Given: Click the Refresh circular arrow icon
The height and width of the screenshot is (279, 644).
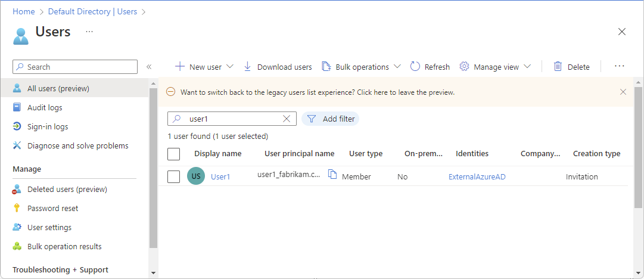Looking at the screenshot, I should pyautogui.click(x=415, y=67).
